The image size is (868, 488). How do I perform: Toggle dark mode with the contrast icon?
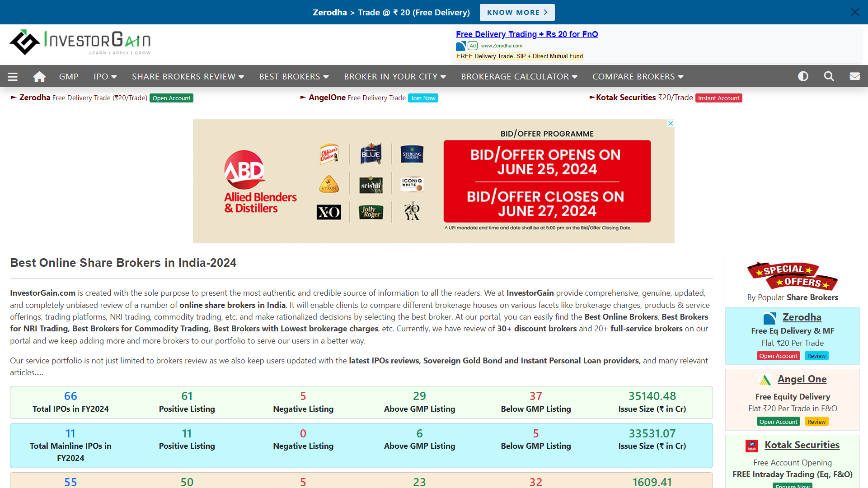[x=803, y=76]
